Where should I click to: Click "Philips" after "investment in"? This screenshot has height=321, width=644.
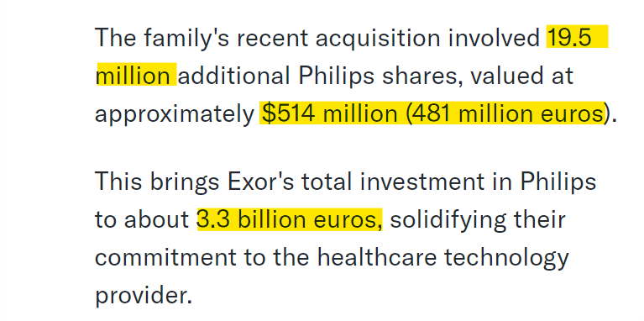[558, 182]
